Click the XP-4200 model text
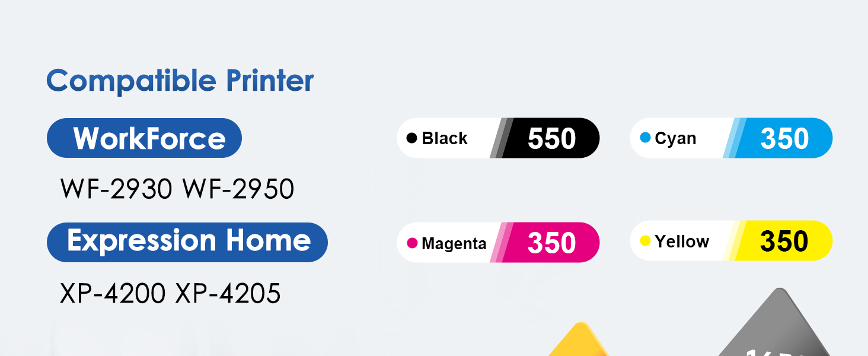Viewport: 868px width, 356px height. [x=113, y=293]
